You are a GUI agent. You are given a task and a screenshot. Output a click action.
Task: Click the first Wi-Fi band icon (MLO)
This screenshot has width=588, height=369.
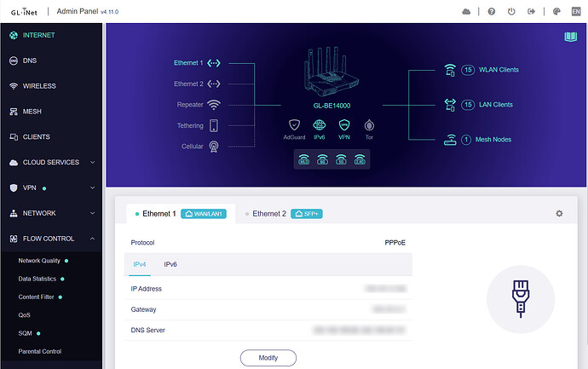(x=303, y=159)
